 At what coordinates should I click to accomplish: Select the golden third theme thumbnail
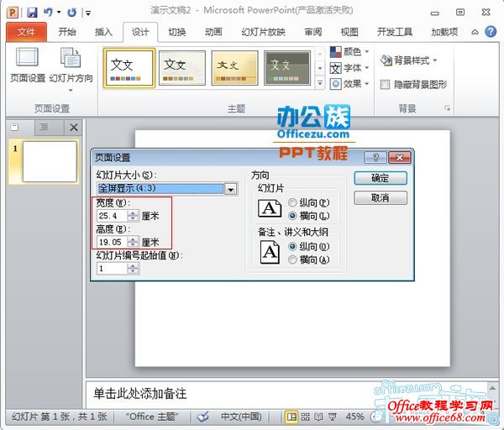click(x=234, y=68)
